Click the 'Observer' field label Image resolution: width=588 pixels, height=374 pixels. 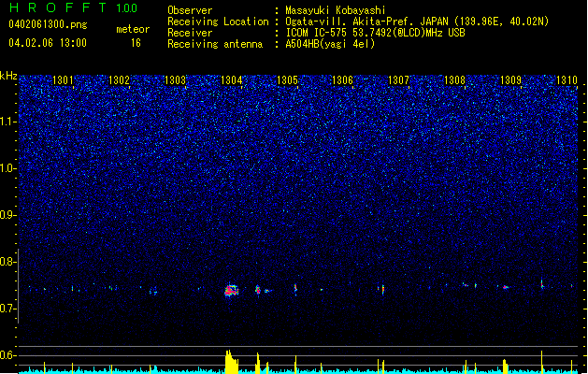click(x=190, y=10)
